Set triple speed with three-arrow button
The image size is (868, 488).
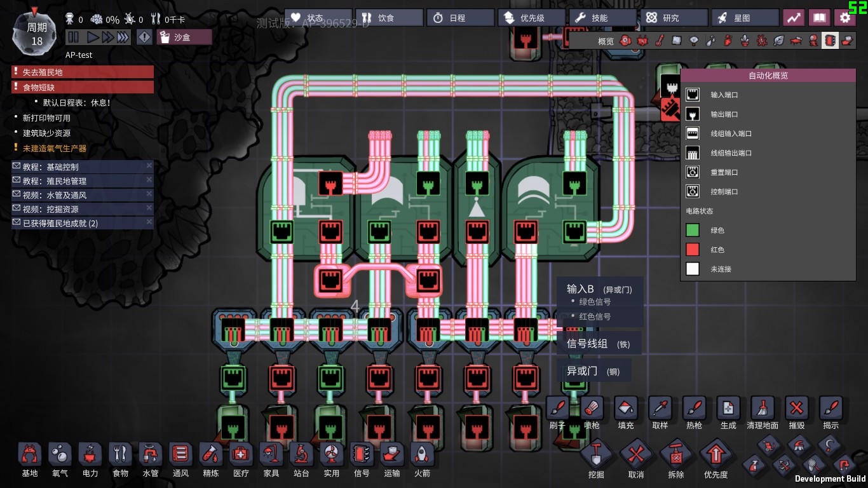tap(123, 37)
